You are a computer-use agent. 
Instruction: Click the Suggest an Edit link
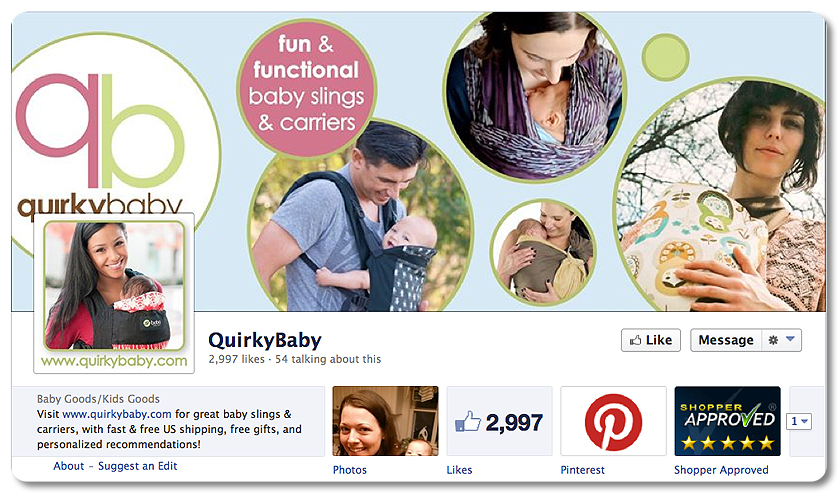138,466
